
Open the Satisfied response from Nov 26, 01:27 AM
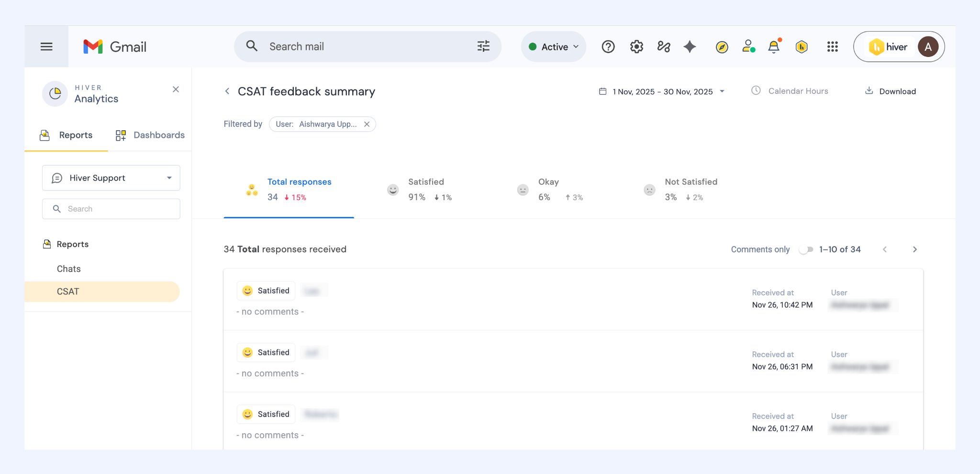[573, 421]
